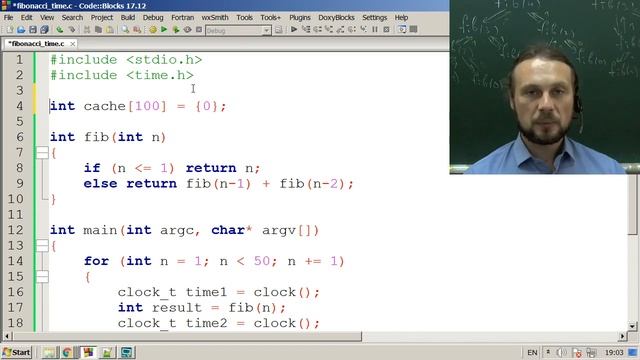Image resolution: width=640 pixels, height=360 pixels.
Task: Open the Help menu
Action: [x=401, y=18]
